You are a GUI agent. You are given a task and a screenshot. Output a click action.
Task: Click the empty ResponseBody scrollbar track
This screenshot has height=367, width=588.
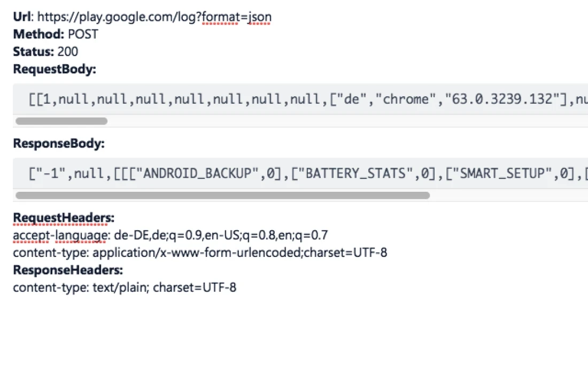(x=508, y=196)
